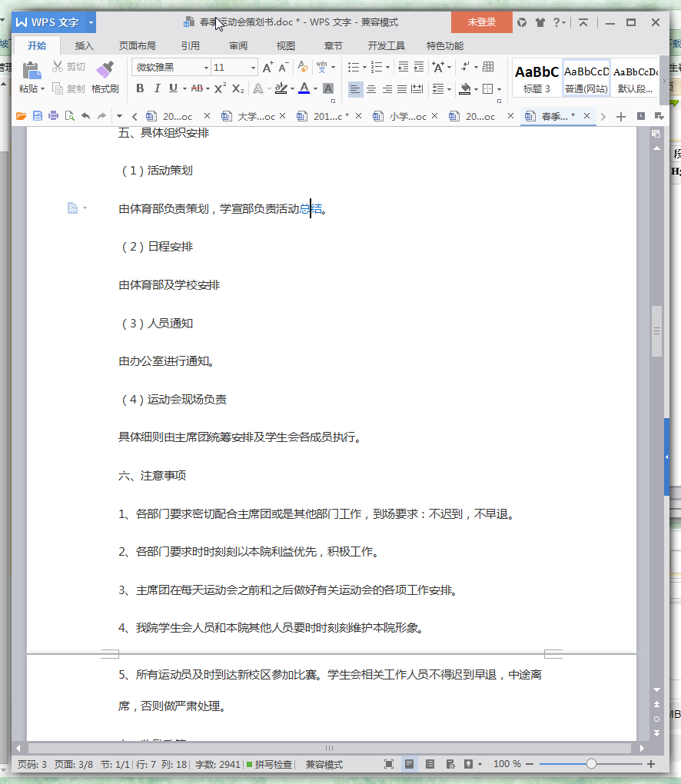
Task: Toggle strikethrough formatting (AB)
Action: tap(197, 88)
